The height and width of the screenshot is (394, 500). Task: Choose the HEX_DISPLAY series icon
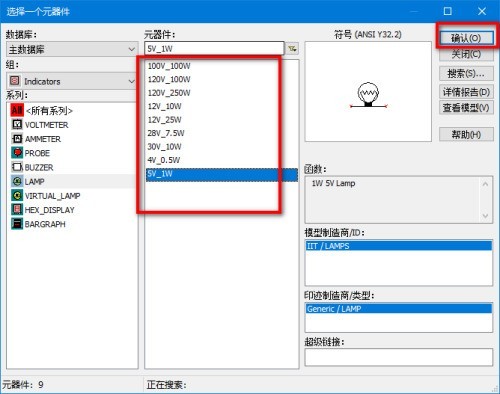pyautogui.click(x=17, y=210)
